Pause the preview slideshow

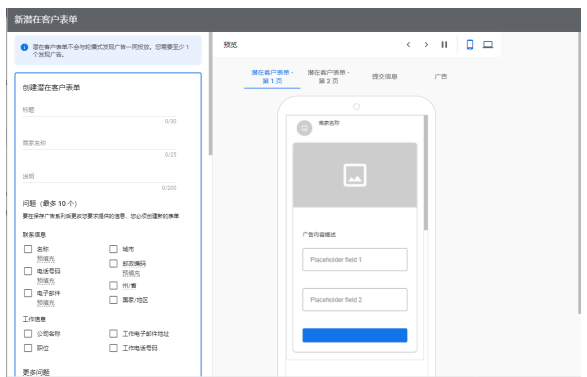click(444, 45)
